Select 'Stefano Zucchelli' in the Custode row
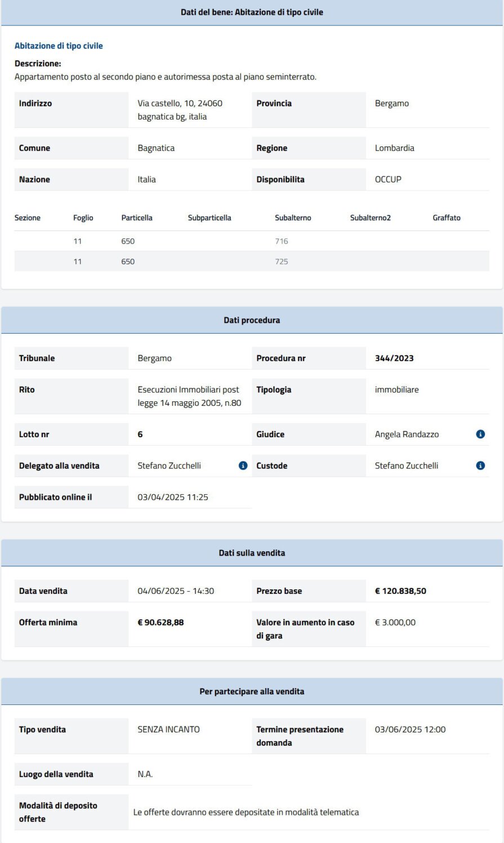504x843 pixels. [407, 466]
